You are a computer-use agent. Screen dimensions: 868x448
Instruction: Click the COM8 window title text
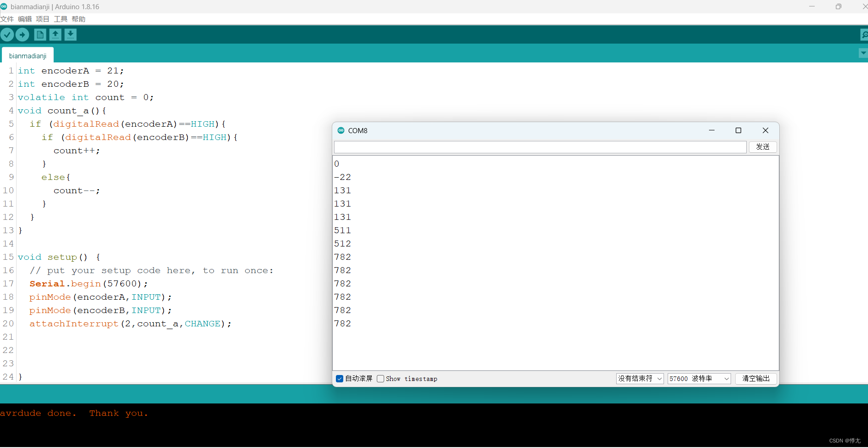point(358,130)
